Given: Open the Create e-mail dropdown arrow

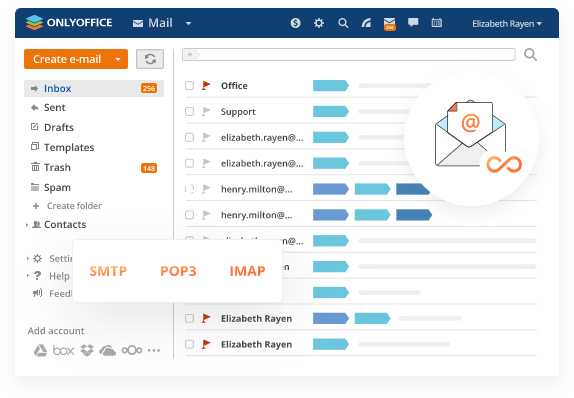Looking at the screenshot, I should [x=118, y=59].
